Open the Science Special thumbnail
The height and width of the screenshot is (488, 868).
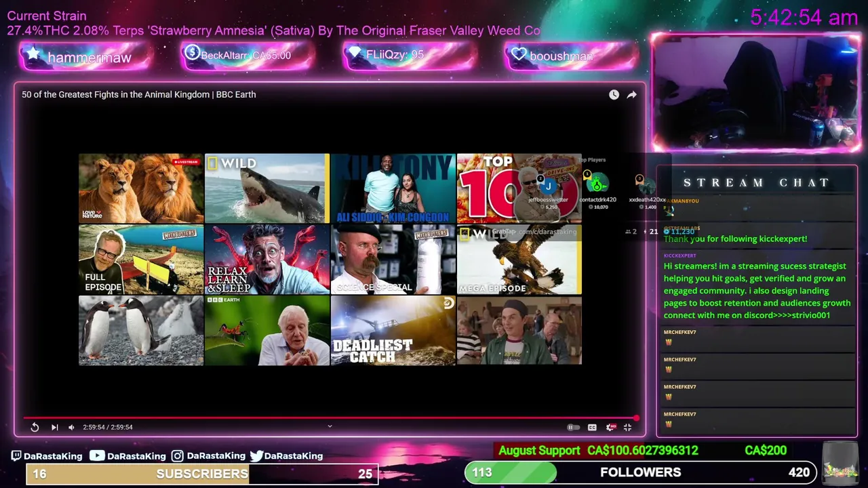pos(393,260)
